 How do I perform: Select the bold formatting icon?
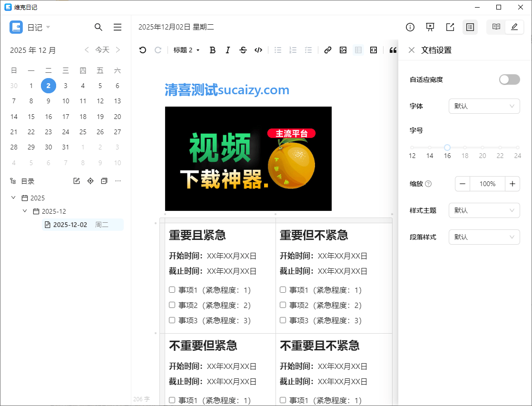point(213,50)
